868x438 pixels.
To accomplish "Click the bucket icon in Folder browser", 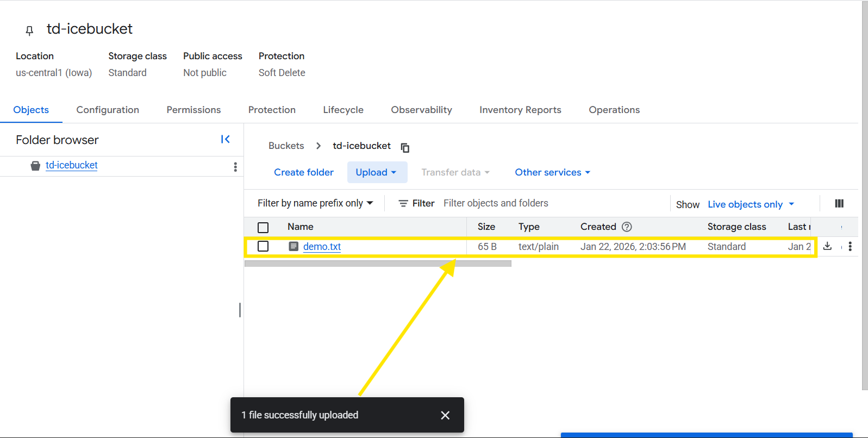I will tap(35, 166).
